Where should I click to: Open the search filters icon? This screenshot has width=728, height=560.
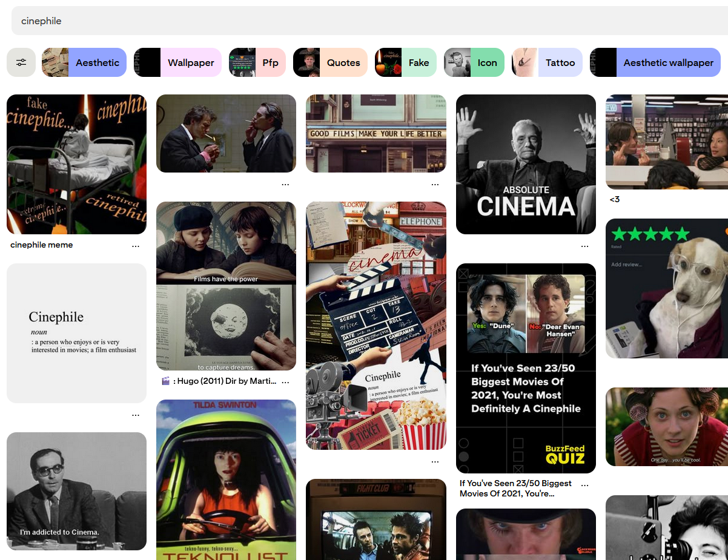[x=21, y=62]
